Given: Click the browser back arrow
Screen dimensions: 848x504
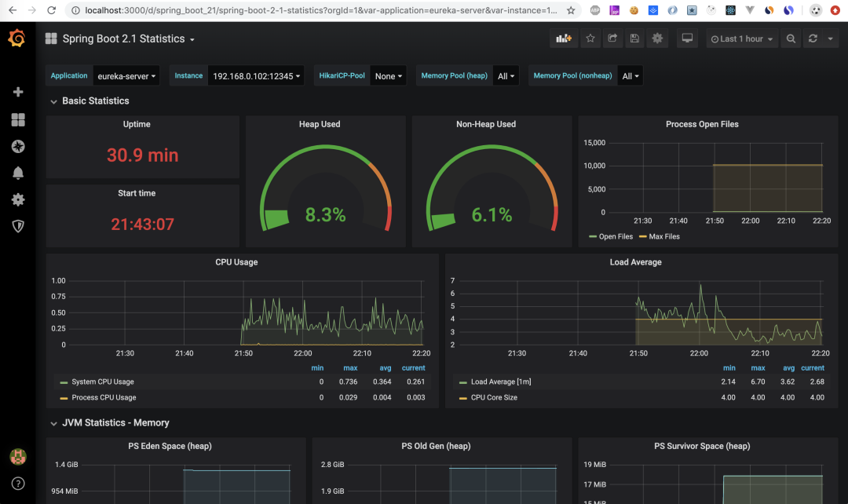Looking at the screenshot, I should (x=13, y=10).
